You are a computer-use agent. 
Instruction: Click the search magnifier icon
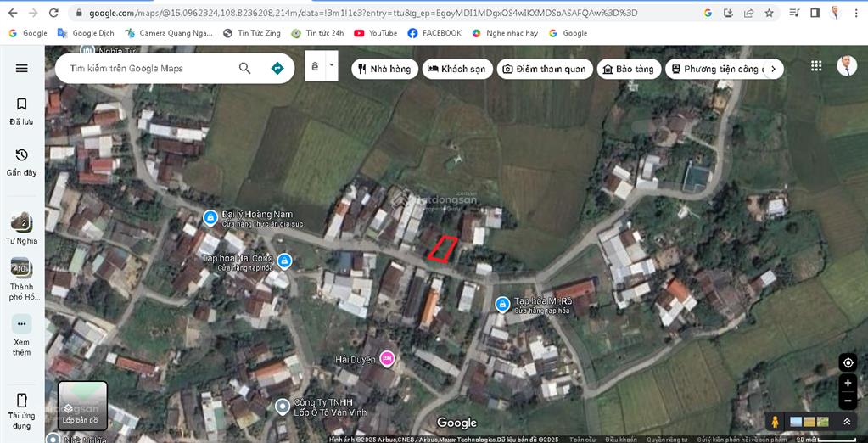(x=244, y=68)
